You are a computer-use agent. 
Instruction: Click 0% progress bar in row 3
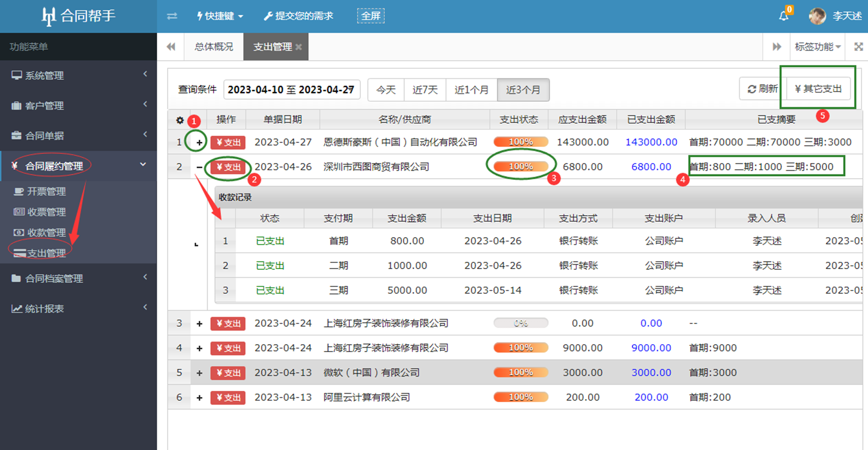[x=520, y=323]
